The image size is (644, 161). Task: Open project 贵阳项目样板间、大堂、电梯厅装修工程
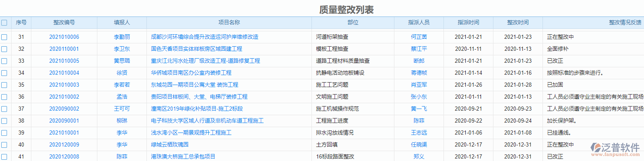(199, 97)
